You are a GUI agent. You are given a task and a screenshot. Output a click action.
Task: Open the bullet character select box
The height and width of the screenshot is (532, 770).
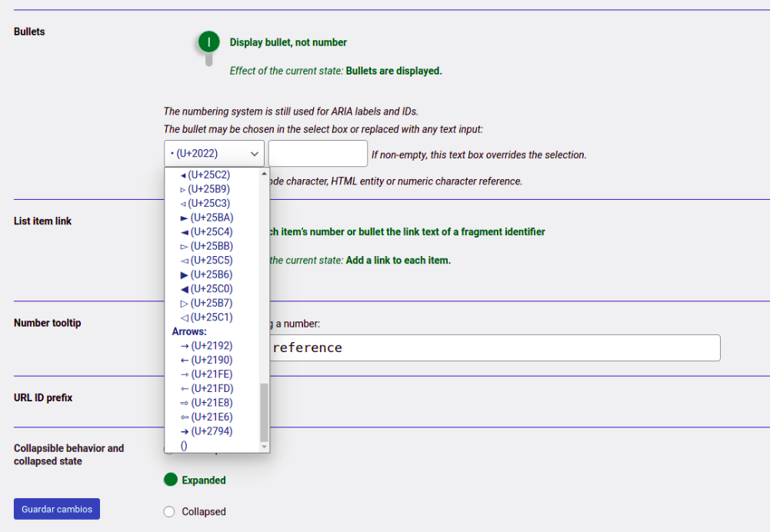pos(214,154)
